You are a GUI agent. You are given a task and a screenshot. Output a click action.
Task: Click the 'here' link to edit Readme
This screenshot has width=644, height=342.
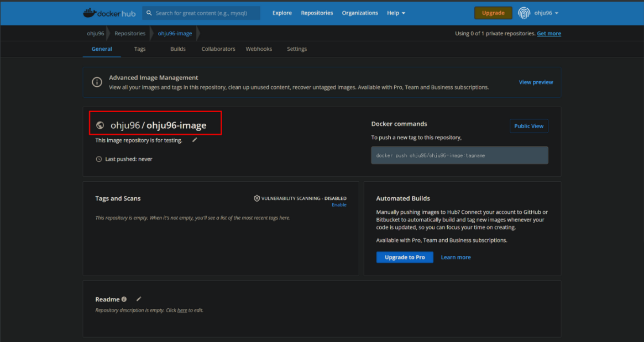(182, 310)
